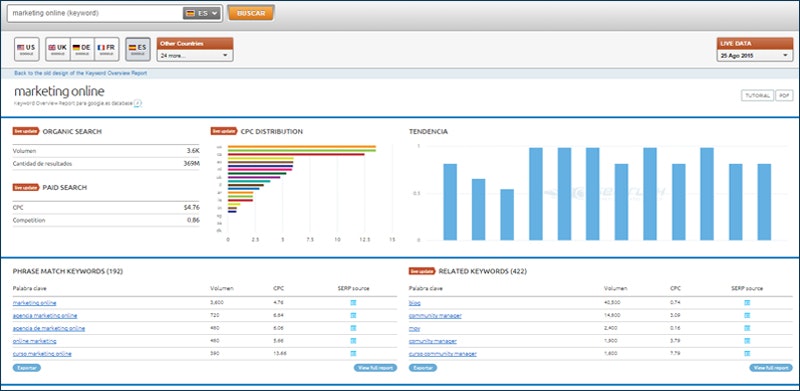View full report for Phrase Match Keywords
The height and width of the screenshot is (391, 800).
(375, 368)
